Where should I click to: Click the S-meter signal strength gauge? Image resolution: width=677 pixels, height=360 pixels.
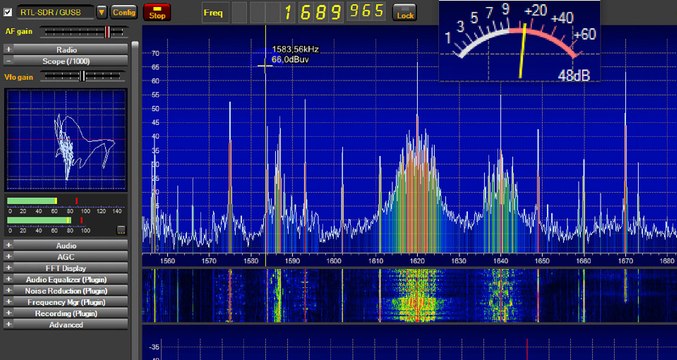(x=519, y=41)
